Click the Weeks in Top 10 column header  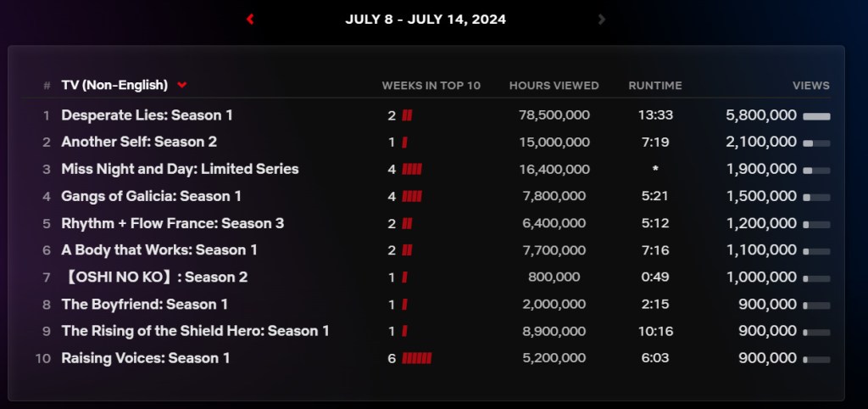point(431,86)
